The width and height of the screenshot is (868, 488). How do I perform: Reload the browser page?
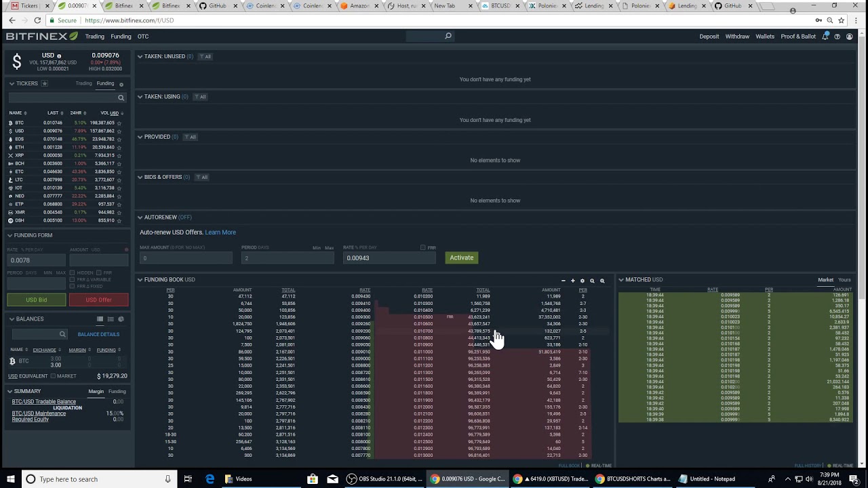(x=37, y=20)
